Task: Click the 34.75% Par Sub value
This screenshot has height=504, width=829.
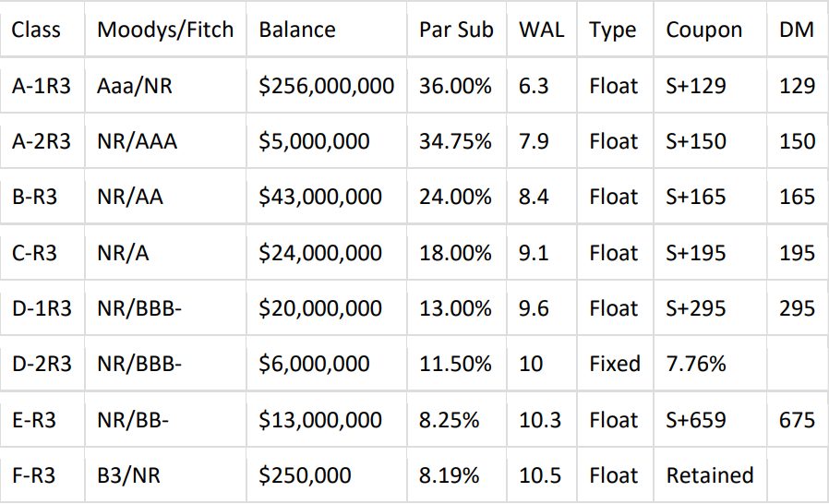Action: point(455,141)
